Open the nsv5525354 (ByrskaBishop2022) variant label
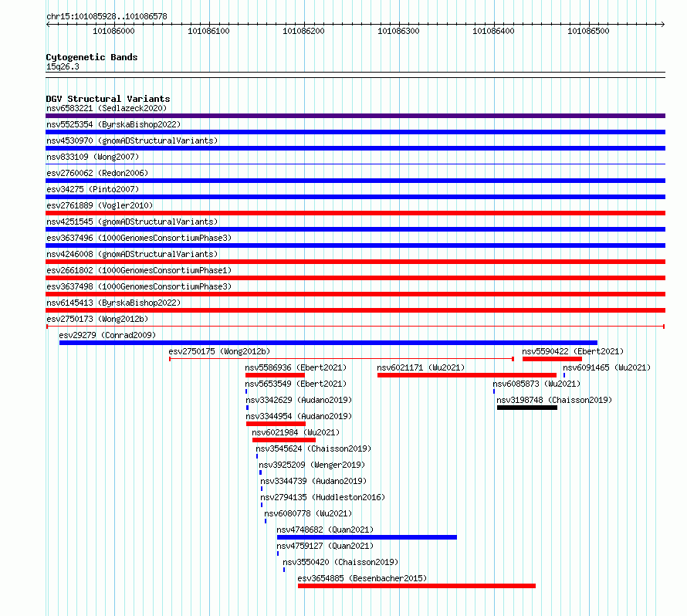 point(113,124)
